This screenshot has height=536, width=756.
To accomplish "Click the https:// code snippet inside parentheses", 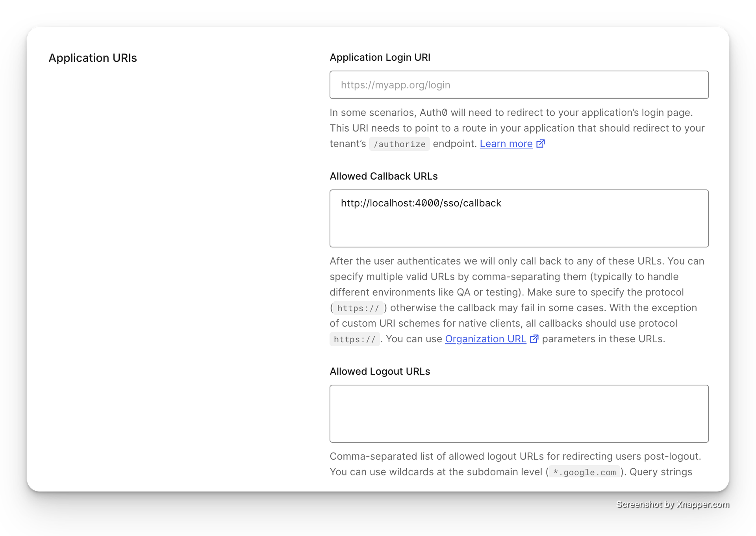I will pos(358,308).
